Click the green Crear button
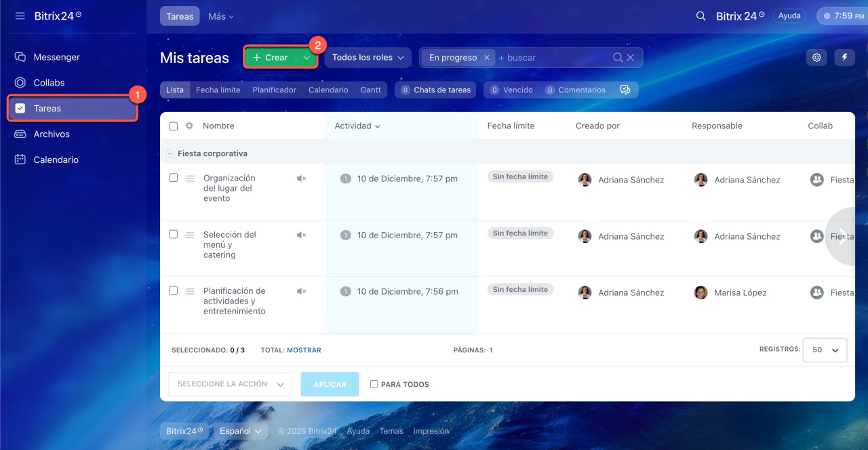 271,58
